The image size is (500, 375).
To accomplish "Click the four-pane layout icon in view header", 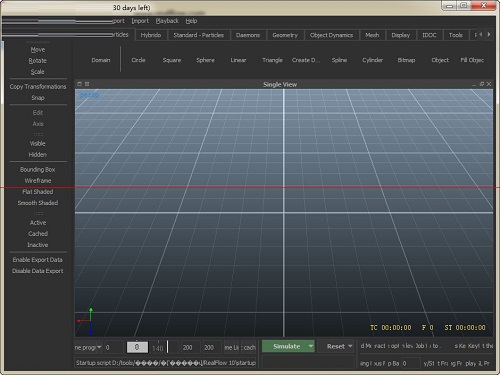I will click(x=87, y=84).
